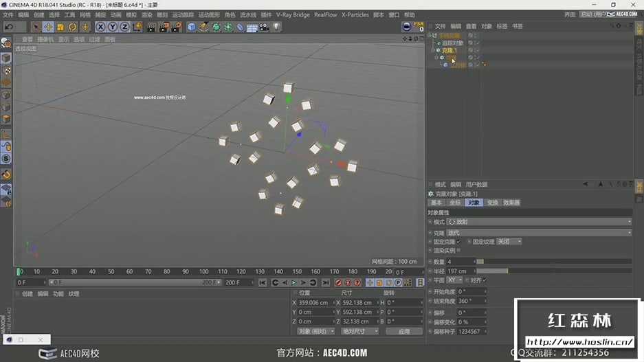Toggle the X axis lock icon
Viewport: 644px width, 362px height.
(x=100, y=27)
